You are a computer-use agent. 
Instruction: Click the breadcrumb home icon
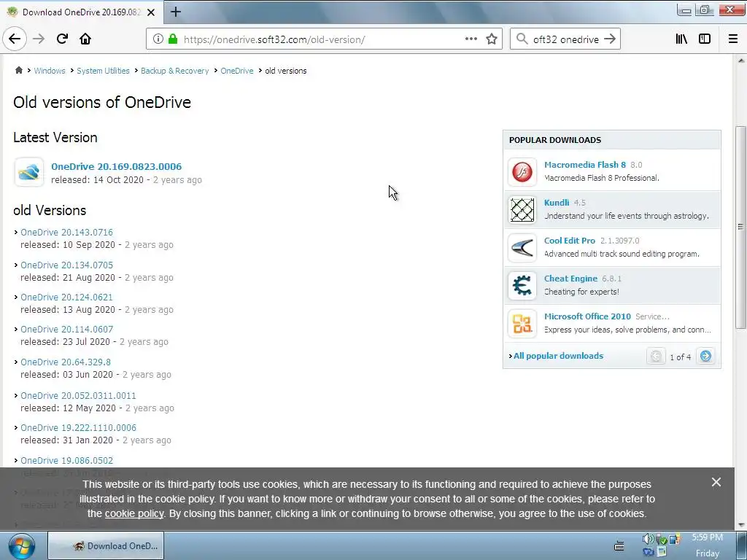click(18, 71)
